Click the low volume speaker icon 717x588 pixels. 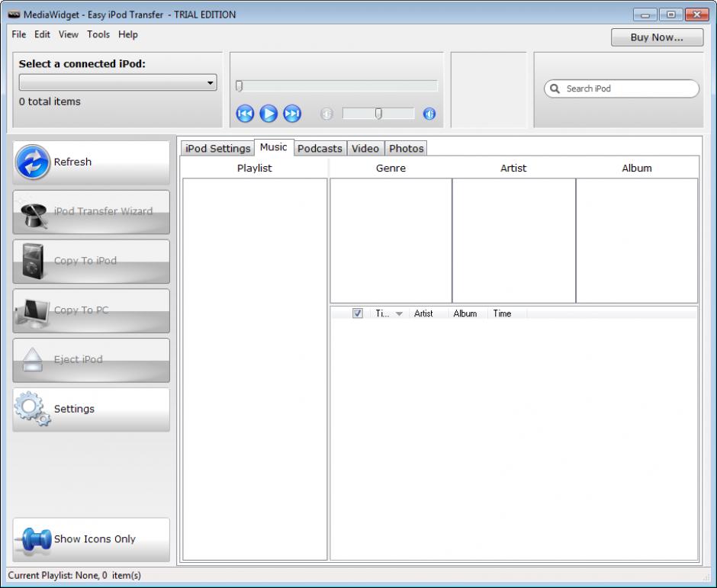point(326,114)
